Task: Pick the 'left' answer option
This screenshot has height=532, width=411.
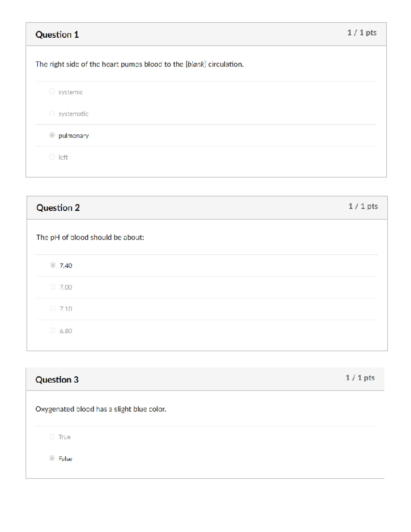Action: click(52, 157)
